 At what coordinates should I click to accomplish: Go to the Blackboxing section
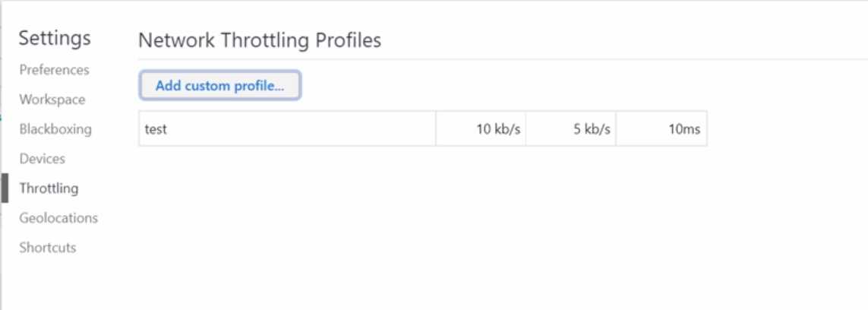(55, 129)
